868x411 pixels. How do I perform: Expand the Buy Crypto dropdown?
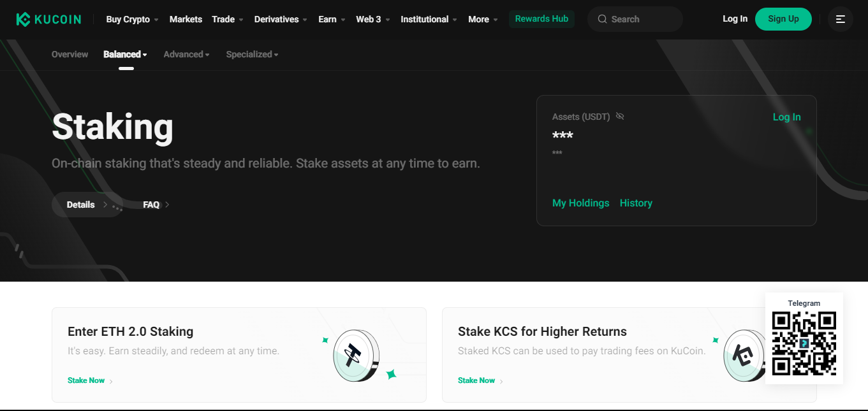click(x=133, y=19)
